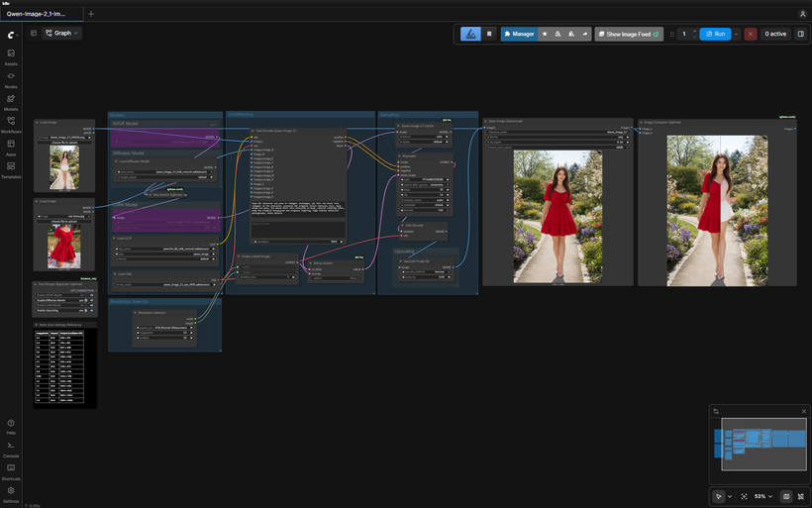Open the Assets sidebar panel

point(11,56)
